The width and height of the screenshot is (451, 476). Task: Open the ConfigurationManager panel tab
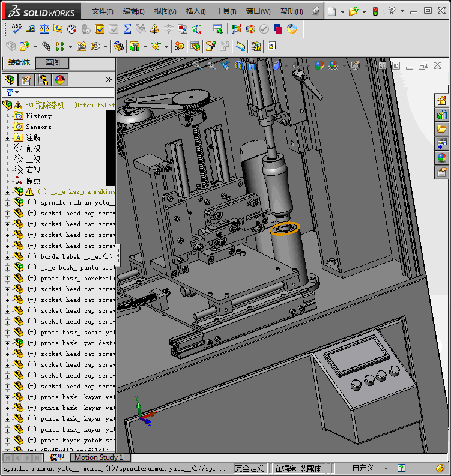click(43, 80)
